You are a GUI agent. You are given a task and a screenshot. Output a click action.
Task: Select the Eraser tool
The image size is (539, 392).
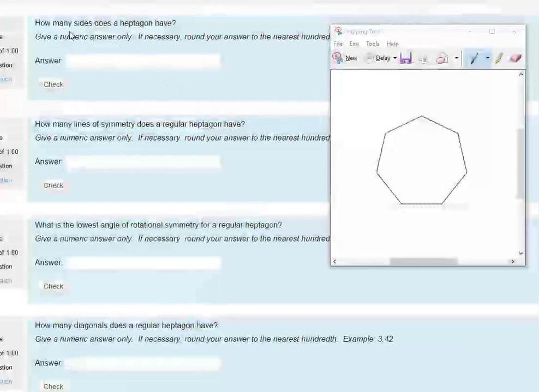click(x=515, y=58)
